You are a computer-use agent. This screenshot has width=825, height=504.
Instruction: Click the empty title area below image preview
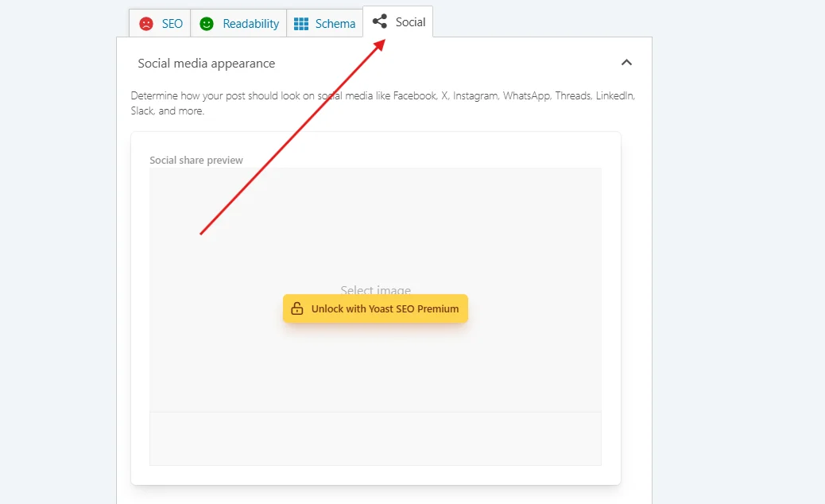pyautogui.click(x=375, y=439)
